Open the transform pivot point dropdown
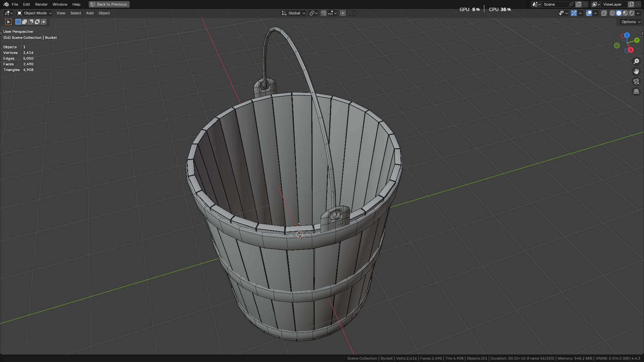This screenshot has height=362, width=644. click(313, 13)
